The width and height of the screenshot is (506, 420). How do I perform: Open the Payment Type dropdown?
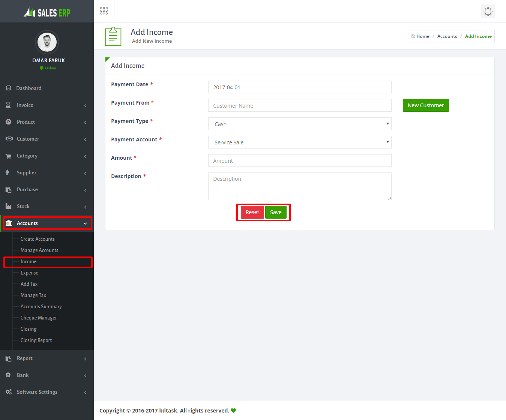(299, 124)
